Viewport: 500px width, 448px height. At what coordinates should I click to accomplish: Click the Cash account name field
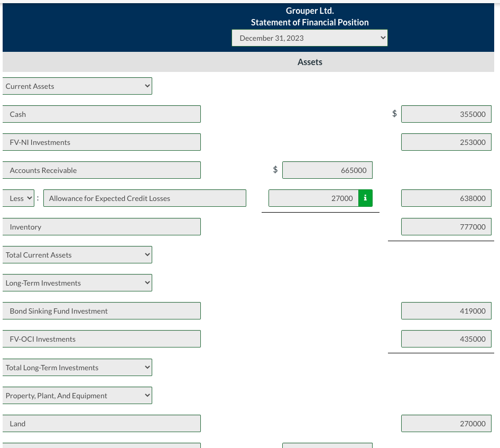[101, 114]
